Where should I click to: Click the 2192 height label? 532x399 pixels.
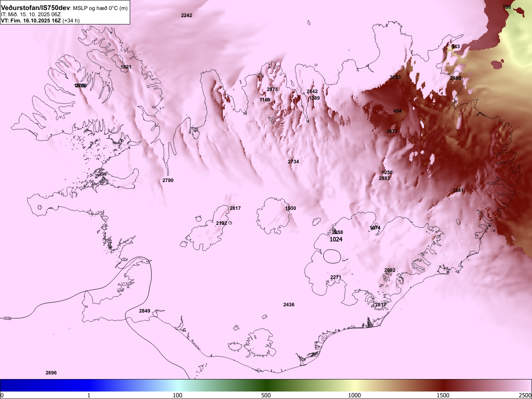point(222,223)
